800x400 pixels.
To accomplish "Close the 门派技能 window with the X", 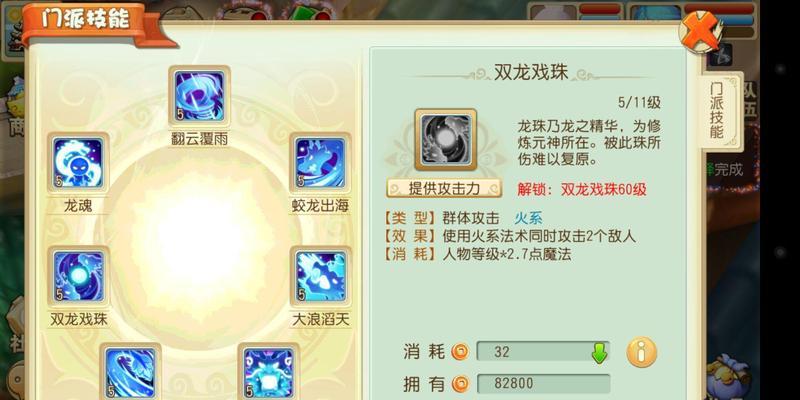I will [700, 31].
